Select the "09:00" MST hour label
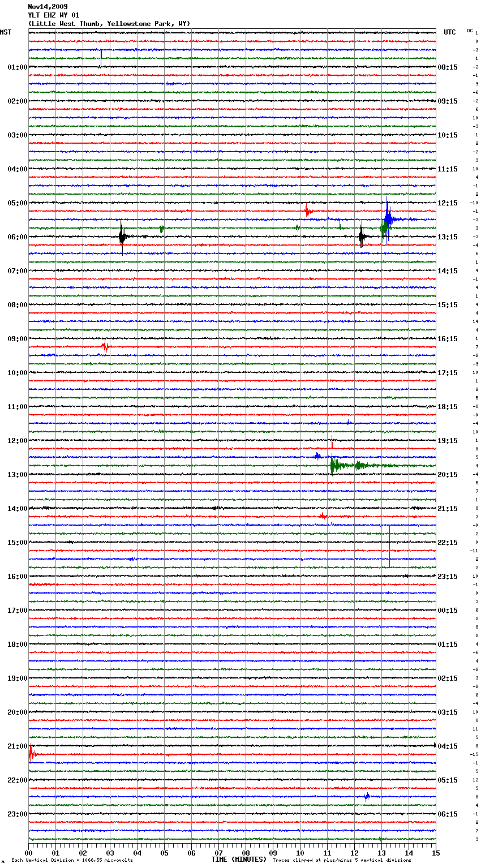The image size is (481, 868). (18, 339)
